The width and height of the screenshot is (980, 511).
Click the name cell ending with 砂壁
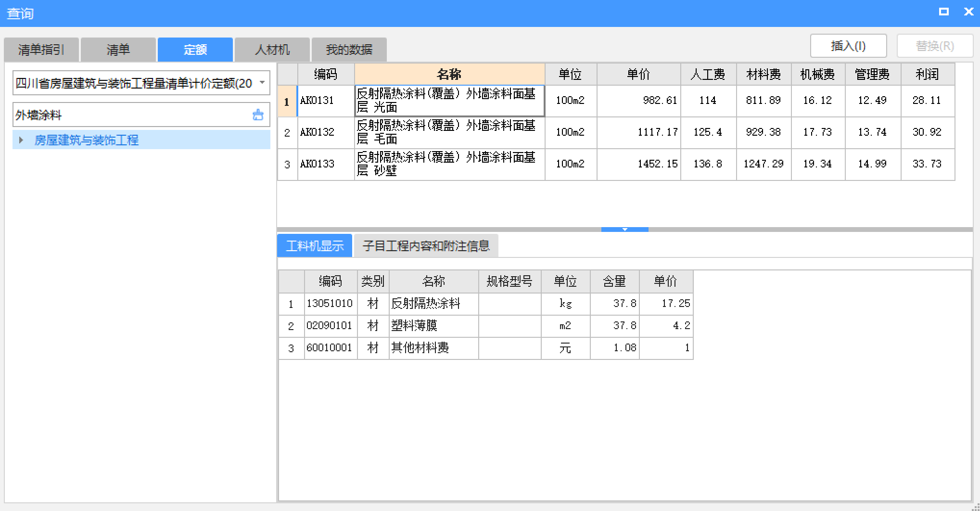[x=449, y=164]
